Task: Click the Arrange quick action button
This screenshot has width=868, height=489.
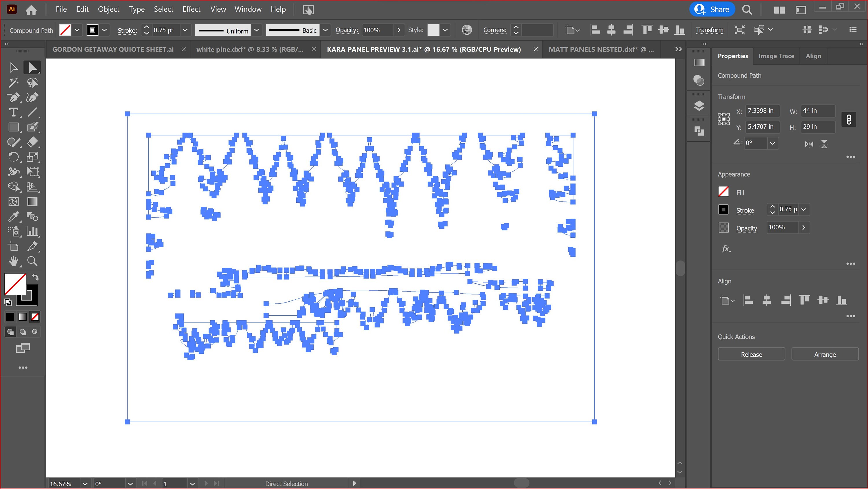Action: click(825, 354)
